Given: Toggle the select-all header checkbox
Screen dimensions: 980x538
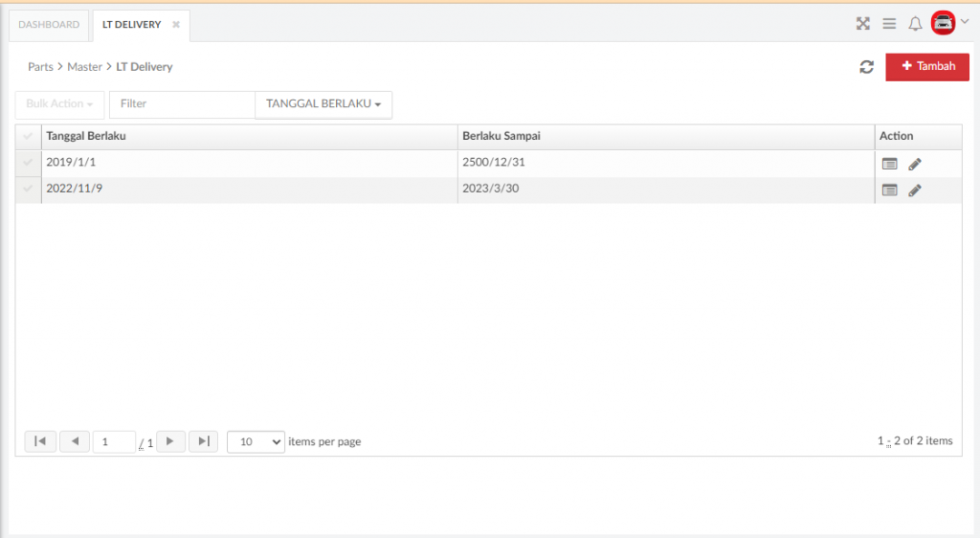Looking at the screenshot, I should 28,136.
